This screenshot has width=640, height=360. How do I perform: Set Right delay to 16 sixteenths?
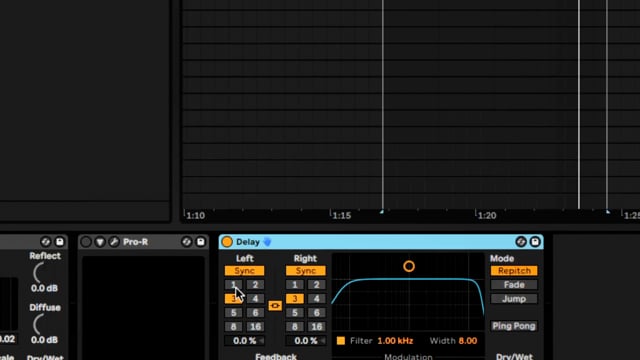(316, 327)
